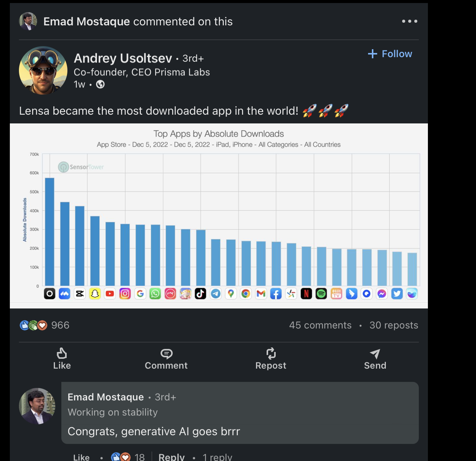The image size is (476, 461).
Task: Like Emad Mostaque's comment
Action: (x=81, y=457)
